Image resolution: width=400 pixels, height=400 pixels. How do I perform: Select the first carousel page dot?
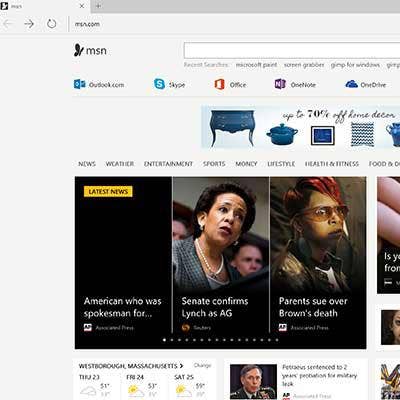(164, 340)
